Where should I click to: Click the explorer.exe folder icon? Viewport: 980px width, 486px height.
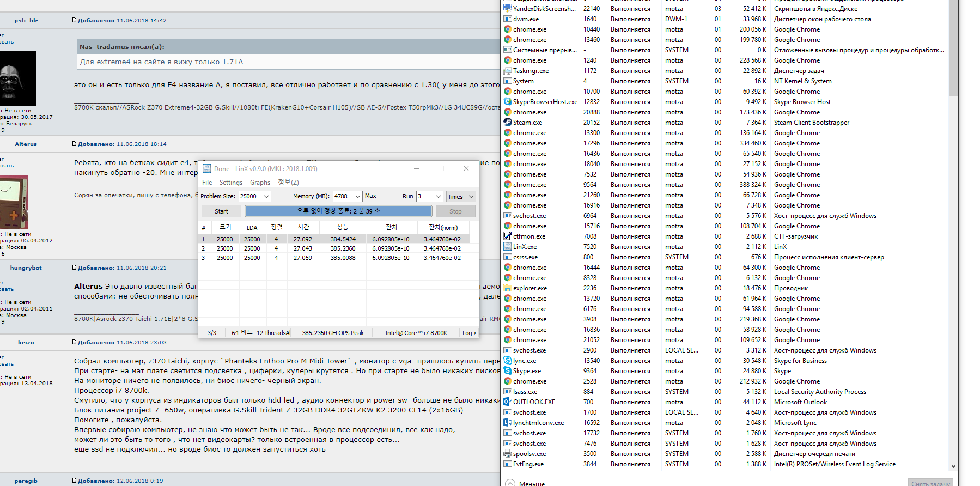tap(508, 288)
